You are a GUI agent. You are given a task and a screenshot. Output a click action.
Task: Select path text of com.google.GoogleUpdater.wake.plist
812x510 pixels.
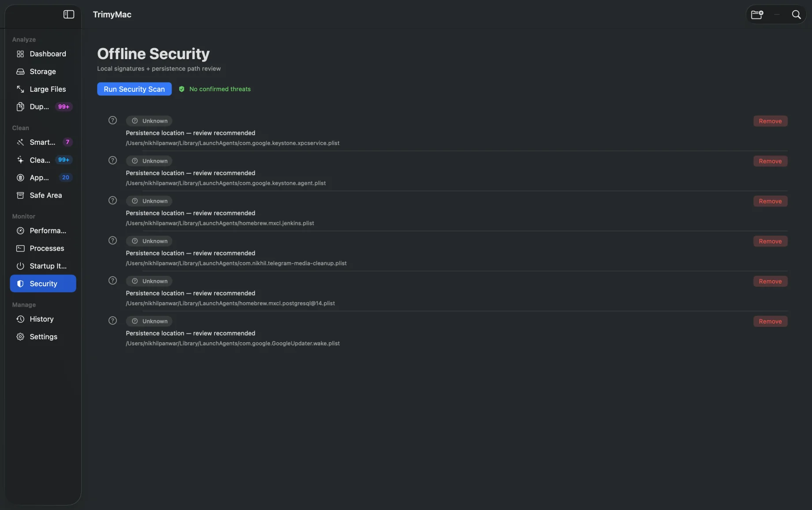pos(233,344)
